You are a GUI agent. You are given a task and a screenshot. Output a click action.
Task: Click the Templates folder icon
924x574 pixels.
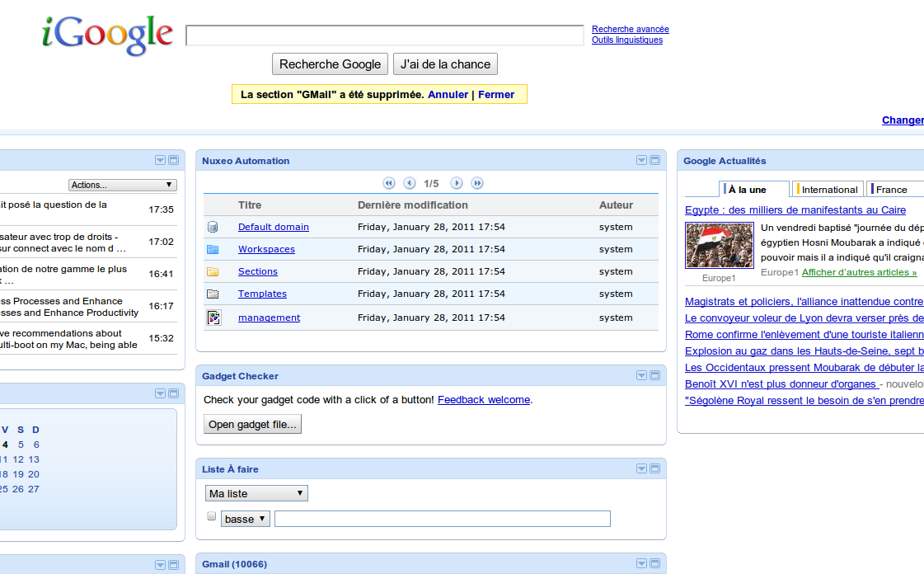(x=213, y=294)
